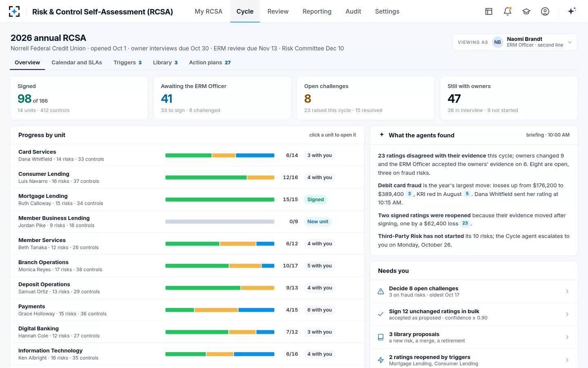Expand the chevron on Decide 8 open challenges
This screenshot has height=368, width=588.
tap(567, 292)
